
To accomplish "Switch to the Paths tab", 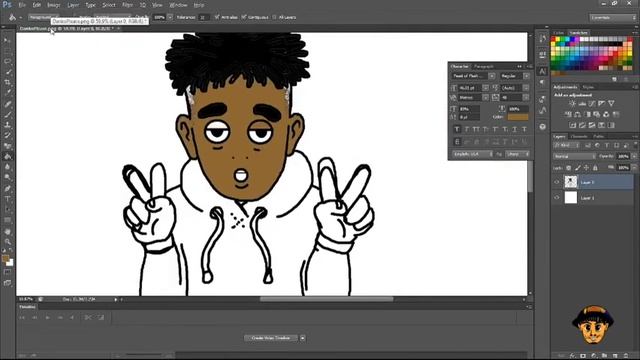I will [599, 136].
